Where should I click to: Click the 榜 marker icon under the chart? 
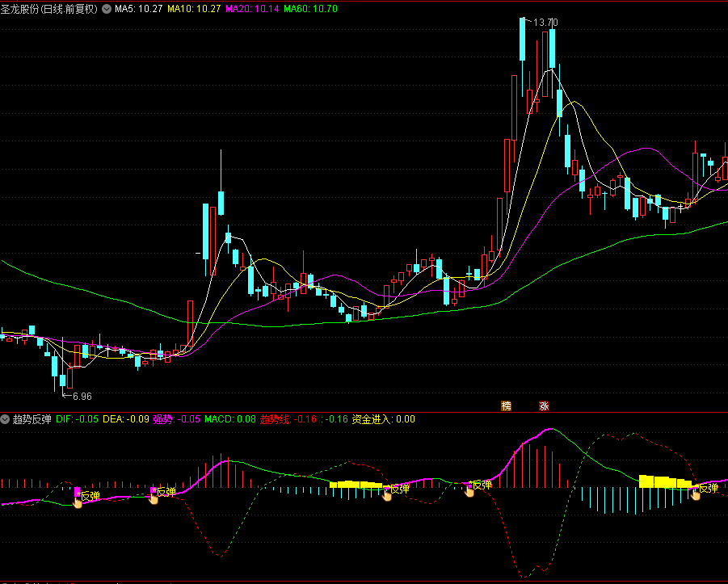(x=506, y=406)
